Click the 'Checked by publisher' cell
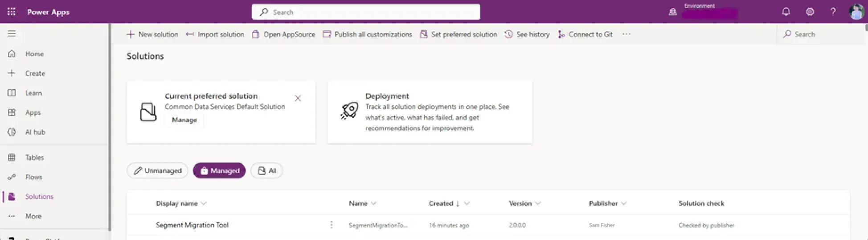Screen dimensions: 868x240 point(706,225)
